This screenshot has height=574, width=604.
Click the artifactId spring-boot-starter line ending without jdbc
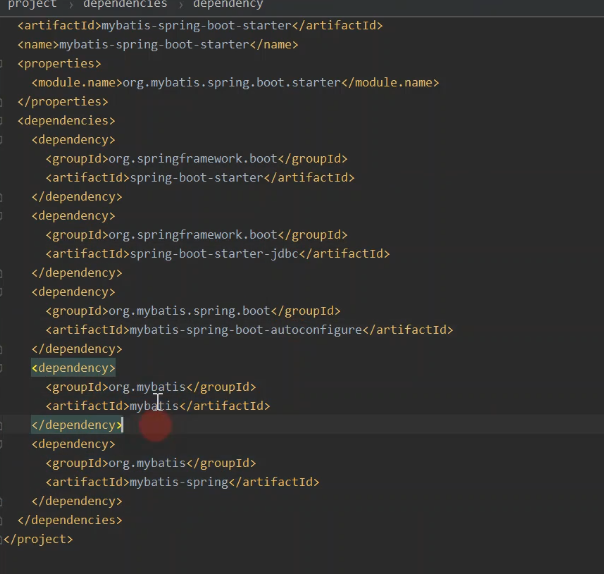coord(200,178)
